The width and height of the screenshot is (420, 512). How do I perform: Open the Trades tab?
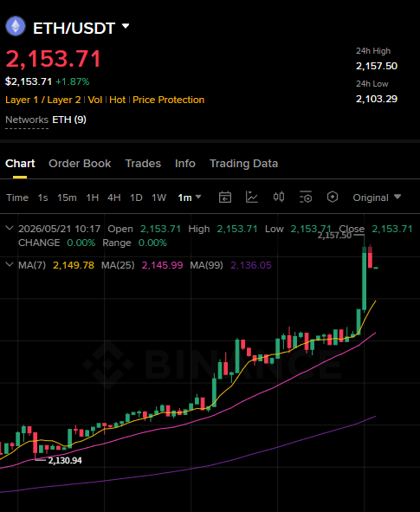coord(143,163)
